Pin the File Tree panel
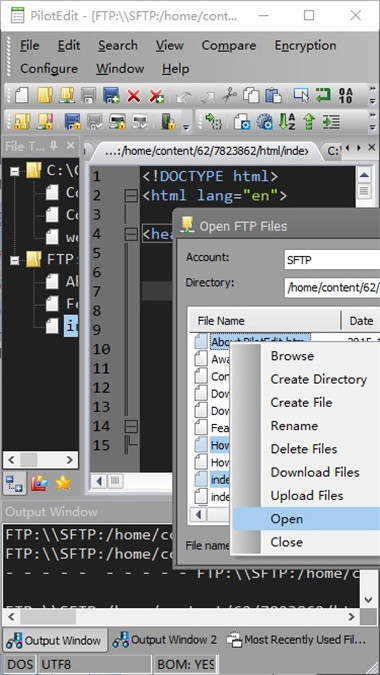Screen dimensions: 380x675 pos(54,146)
